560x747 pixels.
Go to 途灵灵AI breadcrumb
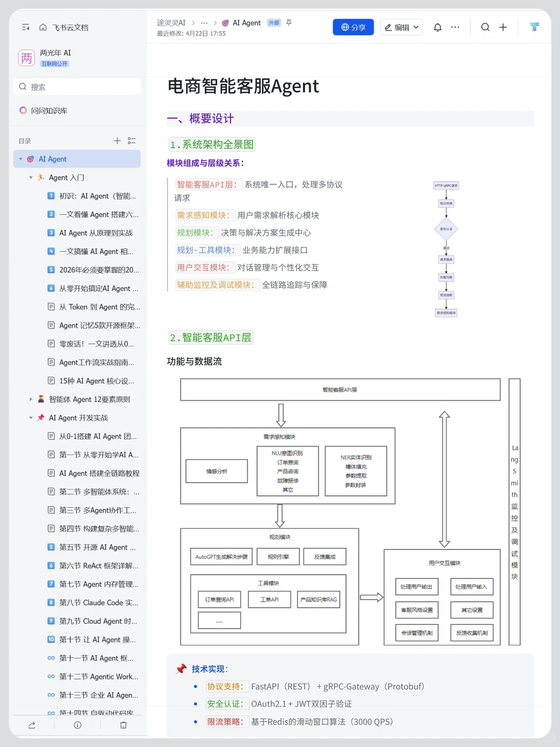[171, 23]
